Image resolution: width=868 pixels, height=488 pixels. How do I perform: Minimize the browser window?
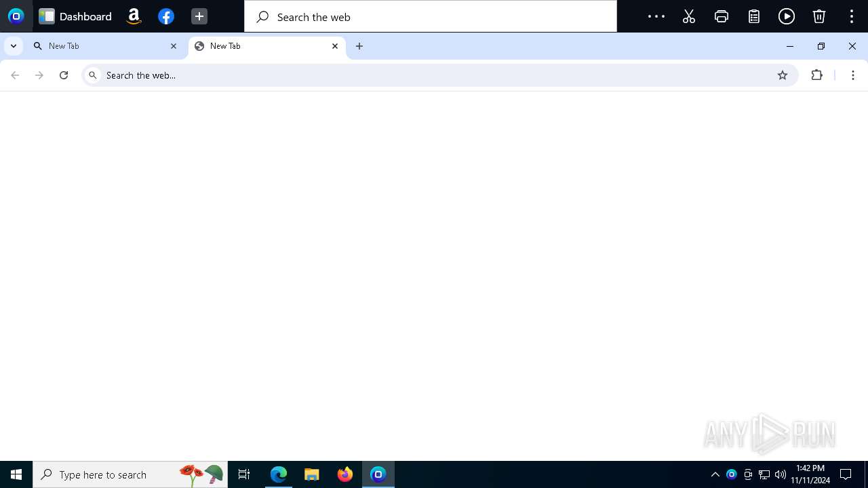pos(789,46)
